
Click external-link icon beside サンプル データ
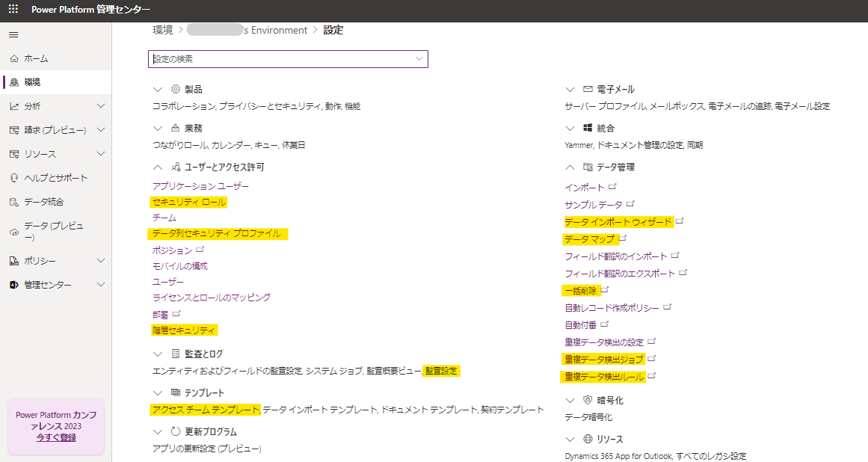630,204
